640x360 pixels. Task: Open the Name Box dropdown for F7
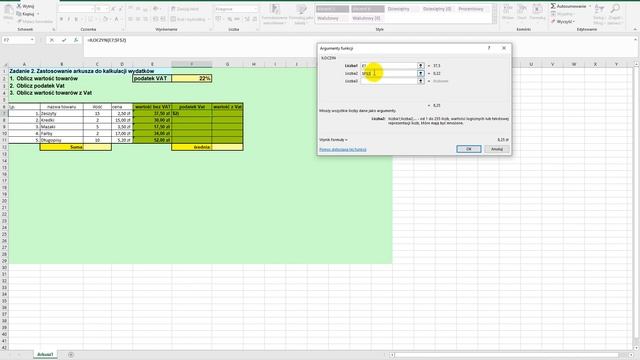point(32,40)
